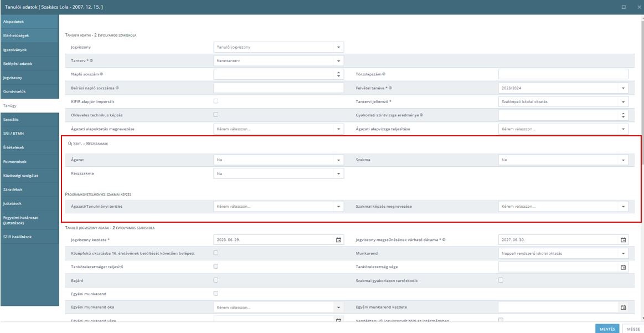Open the Ágazat dropdown
644x333 pixels.
[x=279, y=160]
